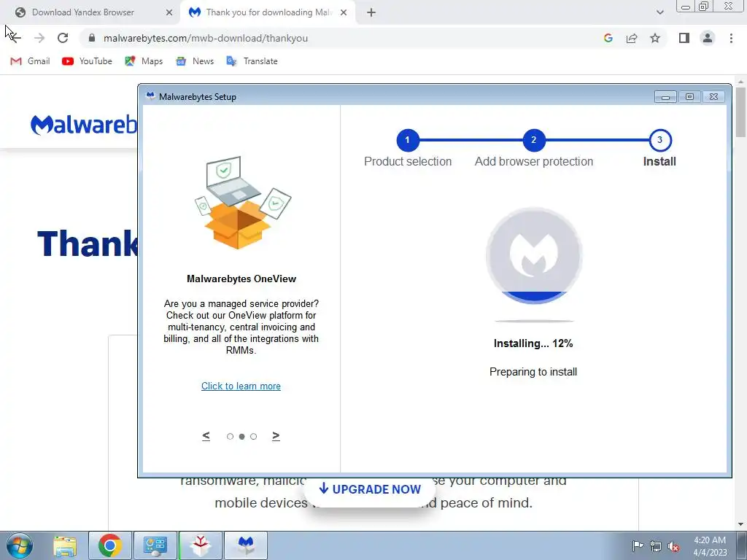Go to previous slide with left arrow
Image resolution: width=747 pixels, height=560 pixels.
(206, 436)
